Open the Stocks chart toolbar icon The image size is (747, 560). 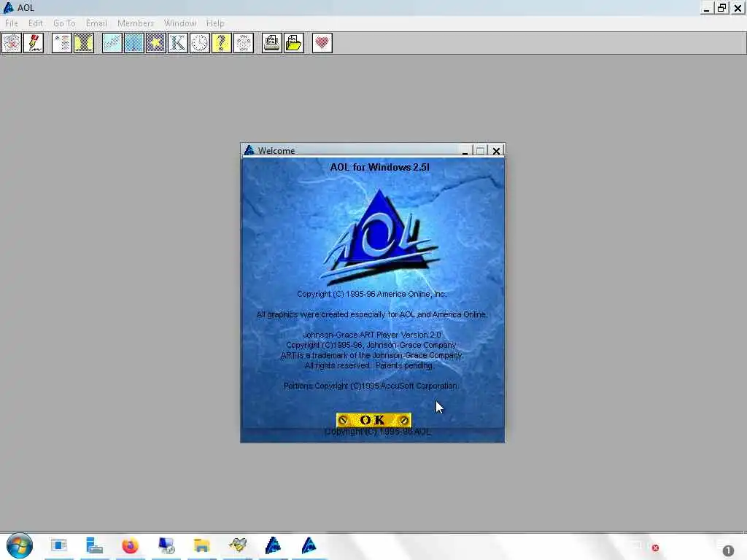pos(112,43)
